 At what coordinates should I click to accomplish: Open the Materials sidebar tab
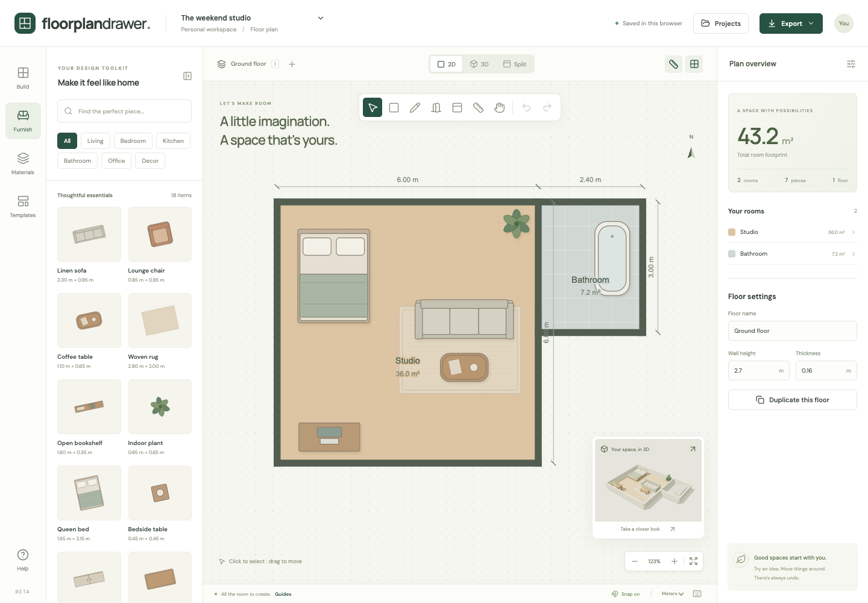tap(23, 164)
